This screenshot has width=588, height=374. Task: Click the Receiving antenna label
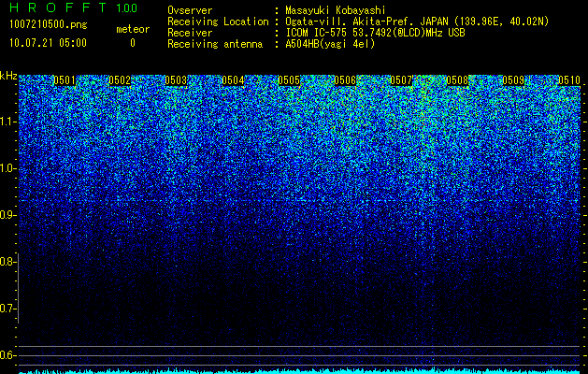[x=215, y=44]
